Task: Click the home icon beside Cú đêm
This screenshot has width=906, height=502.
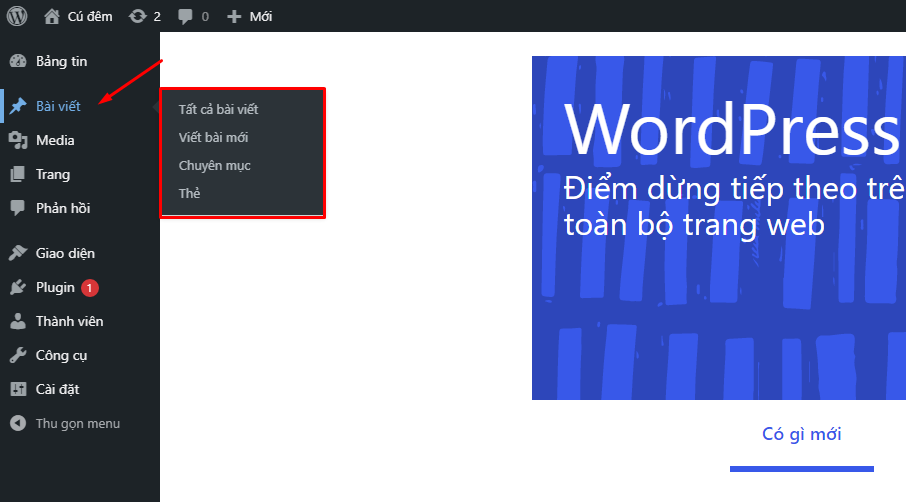Action: point(52,16)
